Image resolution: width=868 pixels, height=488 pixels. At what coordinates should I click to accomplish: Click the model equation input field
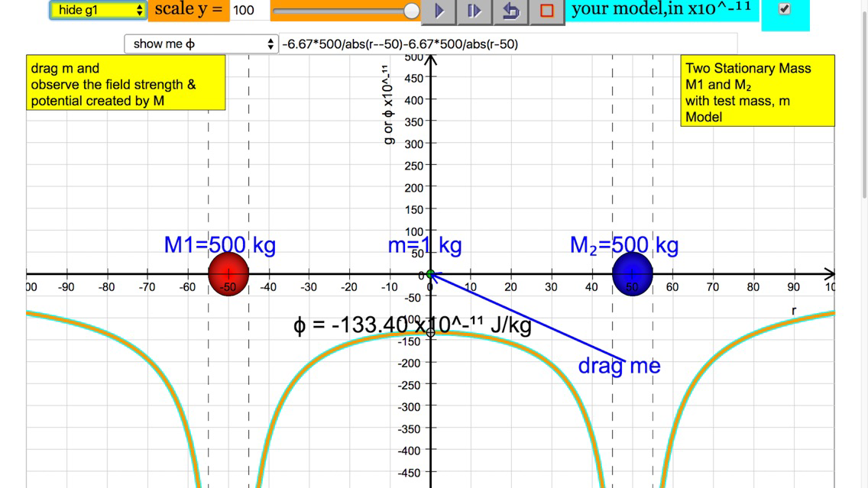coord(508,44)
